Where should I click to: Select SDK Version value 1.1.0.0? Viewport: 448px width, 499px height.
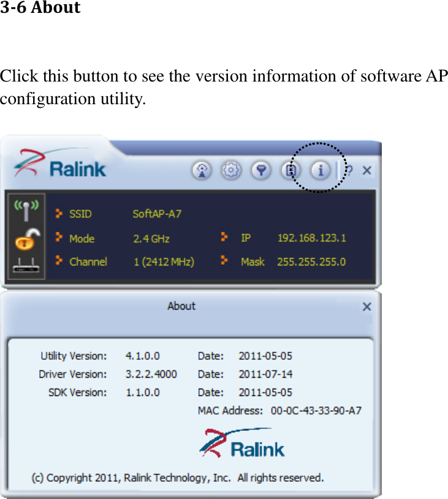pyautogui.click(x=143, y=392)
